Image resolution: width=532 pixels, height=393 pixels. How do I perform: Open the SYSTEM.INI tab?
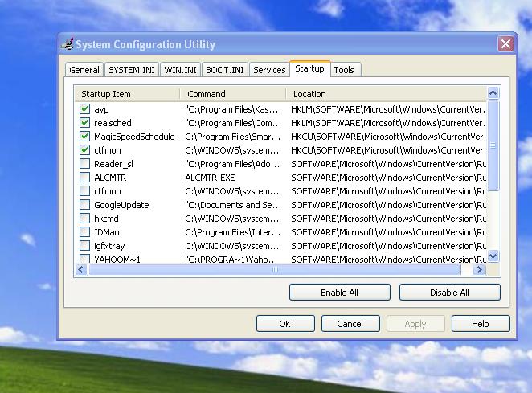[132, 70]
